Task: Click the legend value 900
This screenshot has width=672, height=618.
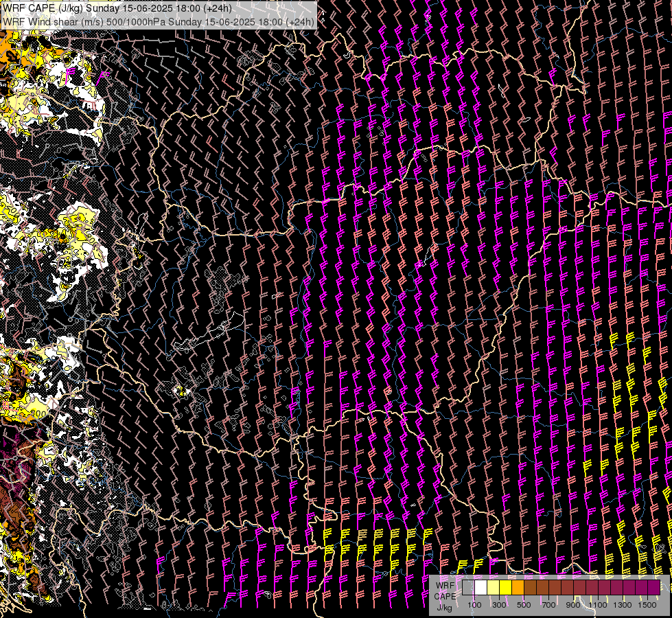Action: [x=573, y=605]
